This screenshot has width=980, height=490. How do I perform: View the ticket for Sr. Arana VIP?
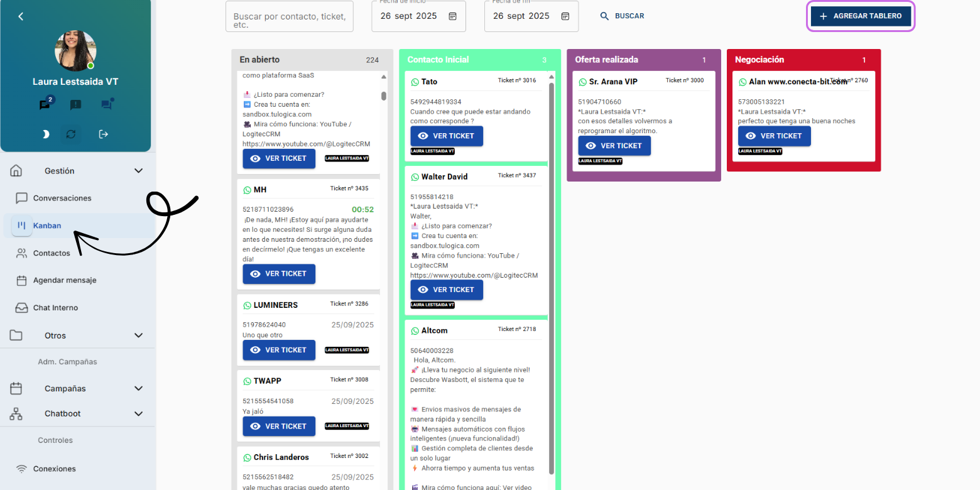(x=614, y=146)
